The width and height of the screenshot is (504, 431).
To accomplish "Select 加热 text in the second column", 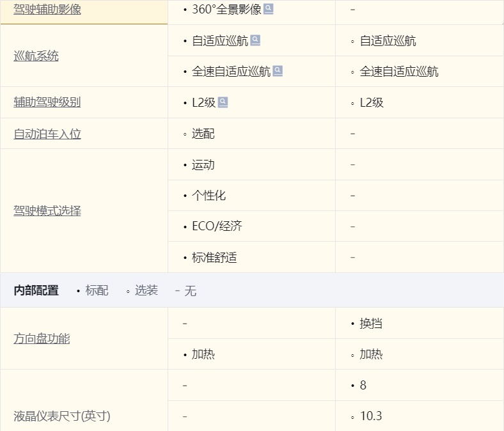I will pyautogui.click(x=371, y=354).
